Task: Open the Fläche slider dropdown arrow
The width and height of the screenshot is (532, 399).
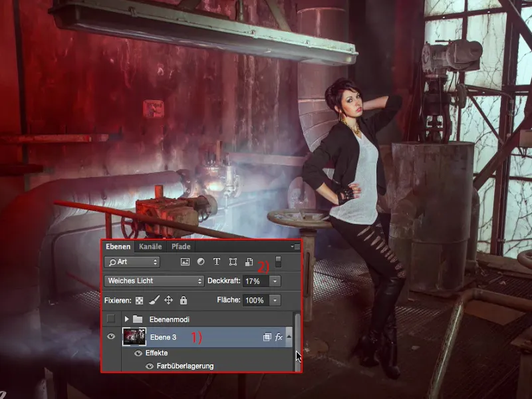Action: 275,301
